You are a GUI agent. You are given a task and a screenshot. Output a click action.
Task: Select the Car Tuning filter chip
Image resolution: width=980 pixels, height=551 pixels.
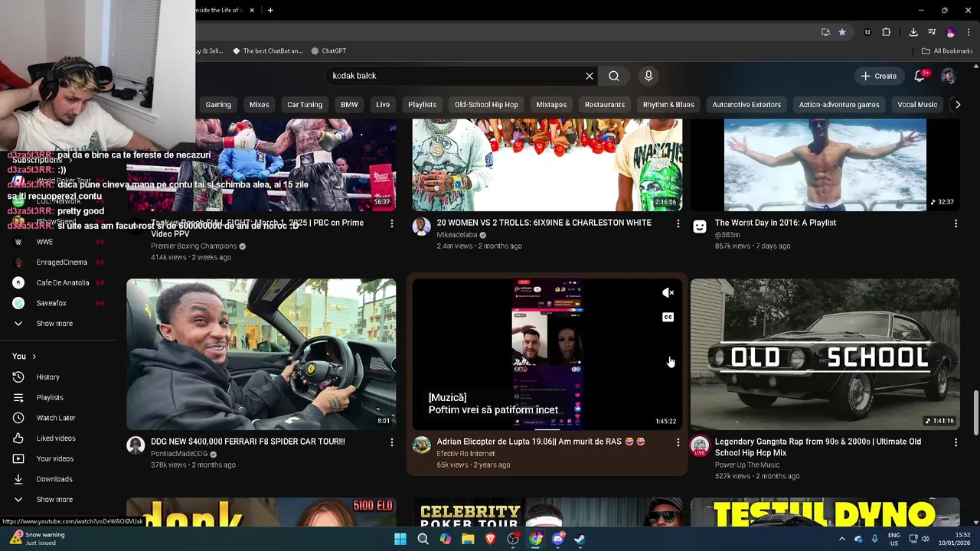coord(305,105)
